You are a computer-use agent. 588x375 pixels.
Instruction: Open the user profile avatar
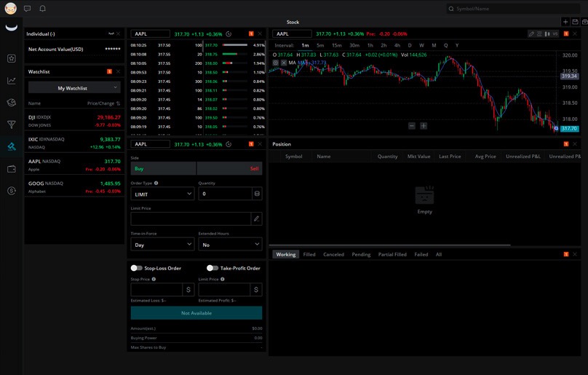(x=10, y=8)
